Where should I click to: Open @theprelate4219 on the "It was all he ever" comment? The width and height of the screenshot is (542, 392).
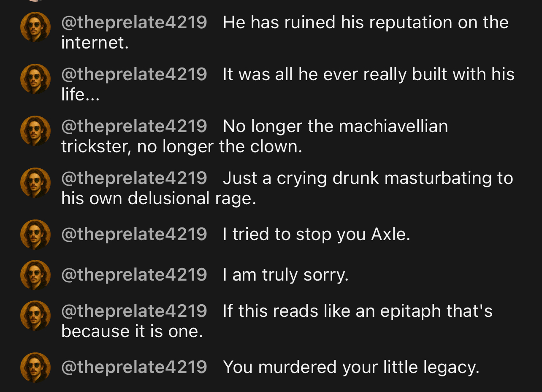134,74
